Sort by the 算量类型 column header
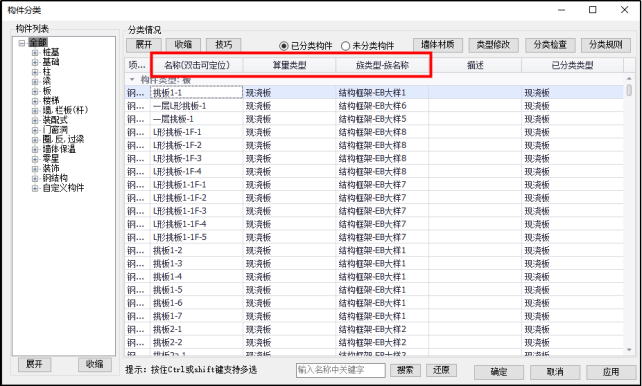 [x=289, y=65]
